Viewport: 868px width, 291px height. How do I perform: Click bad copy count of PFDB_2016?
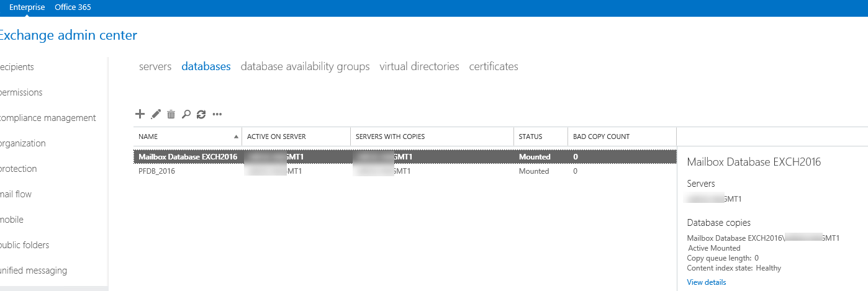576,171
